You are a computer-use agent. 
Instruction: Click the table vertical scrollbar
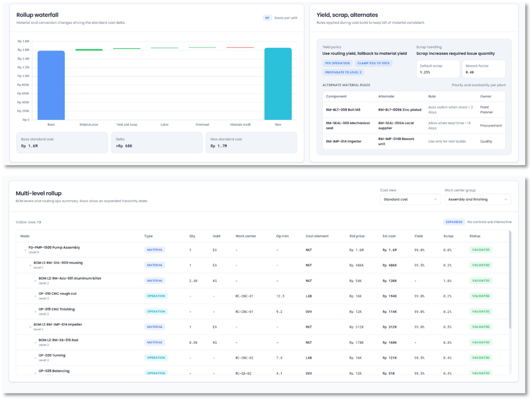510,280
